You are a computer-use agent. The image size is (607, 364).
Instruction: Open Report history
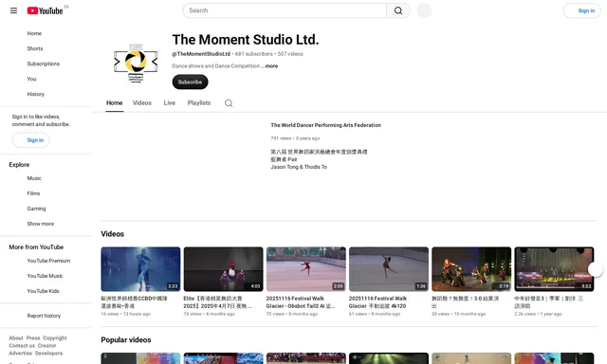44,316
